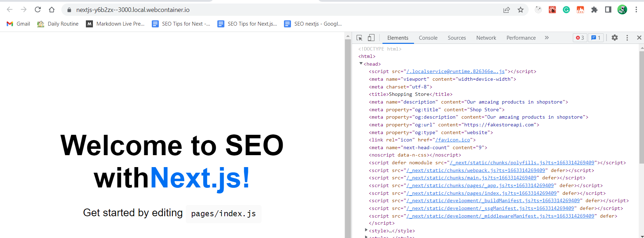Image resolution: width=644 pixels, height=238 pixels.
Task: Select the meta charset utf-8 line
Action: [400, 87]
